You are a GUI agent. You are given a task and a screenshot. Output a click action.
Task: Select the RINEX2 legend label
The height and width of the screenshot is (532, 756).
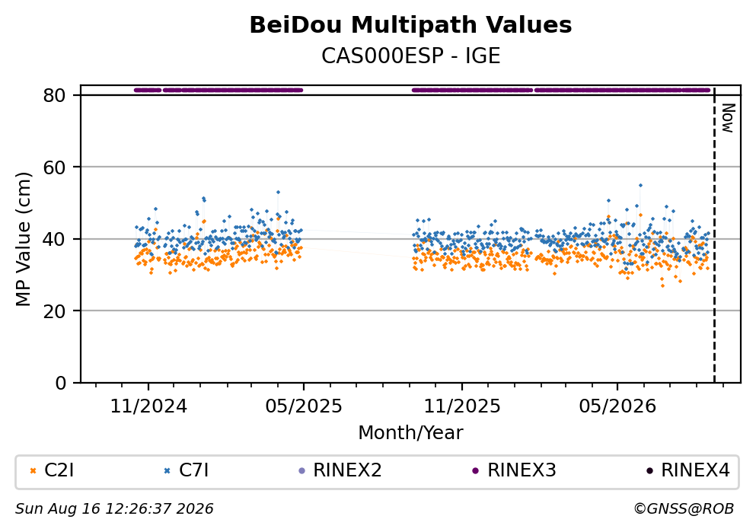point(347,470)
